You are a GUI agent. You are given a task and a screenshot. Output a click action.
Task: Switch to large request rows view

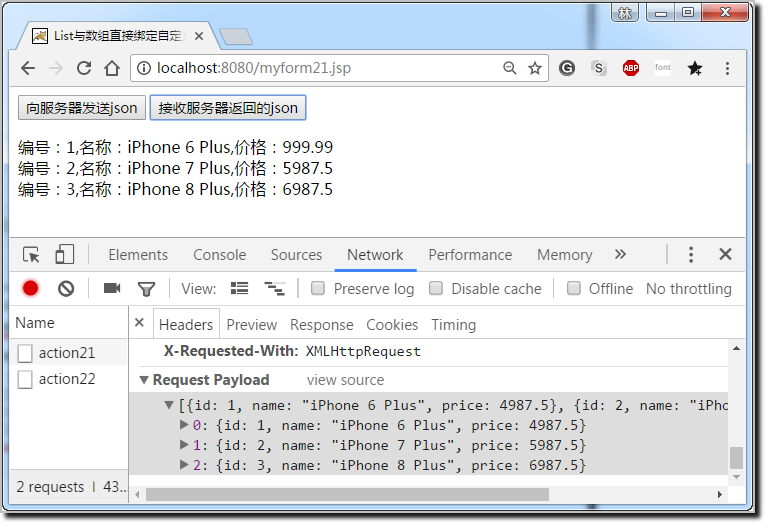[240, 288]
